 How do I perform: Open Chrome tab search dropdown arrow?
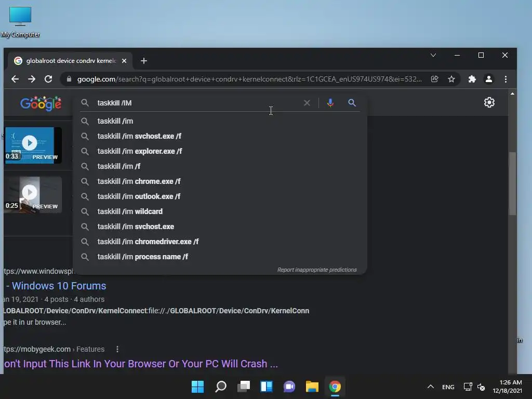tap(433, 55)
